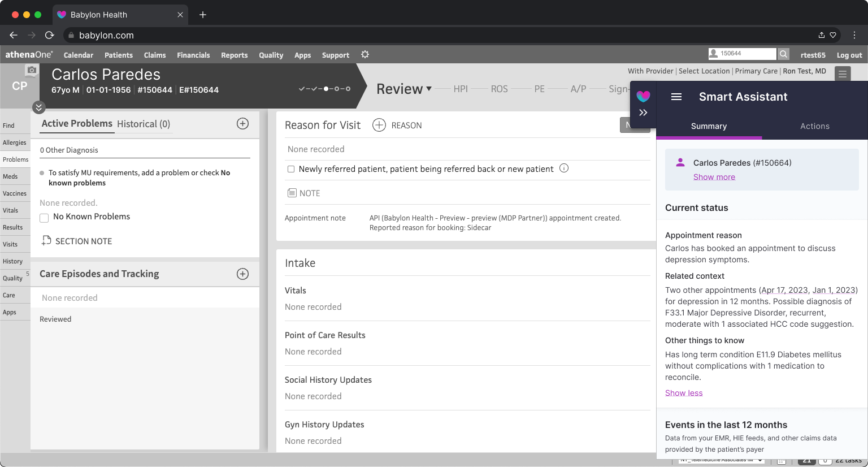Select the Active Problems tab
Screen dimensions: 868x467
[77, 123]
